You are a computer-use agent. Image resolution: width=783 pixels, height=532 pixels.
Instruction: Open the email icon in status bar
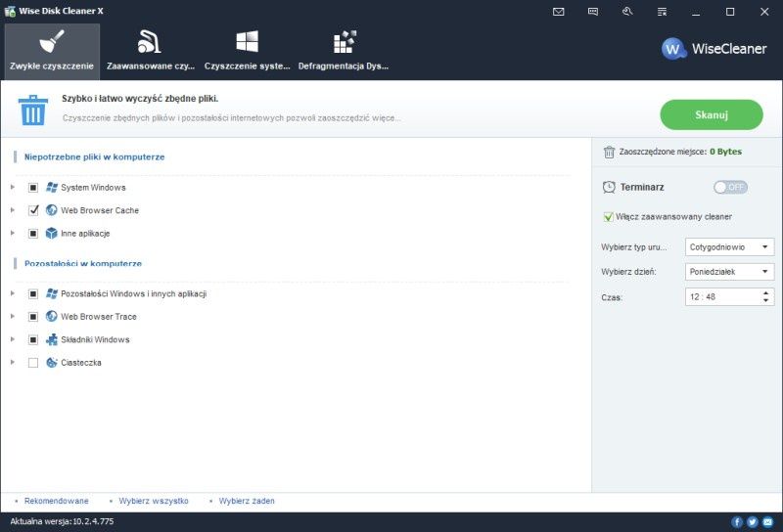(767, 522)
